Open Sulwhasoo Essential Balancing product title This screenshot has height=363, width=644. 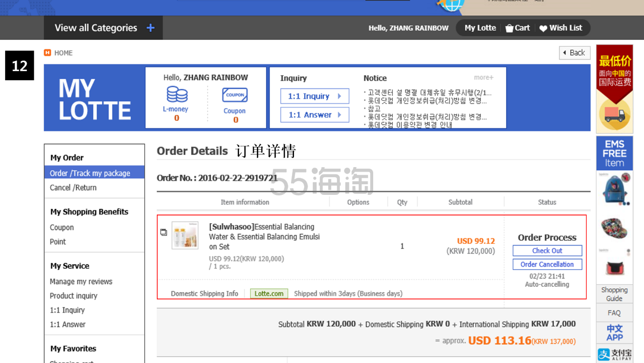coord(264,236)
